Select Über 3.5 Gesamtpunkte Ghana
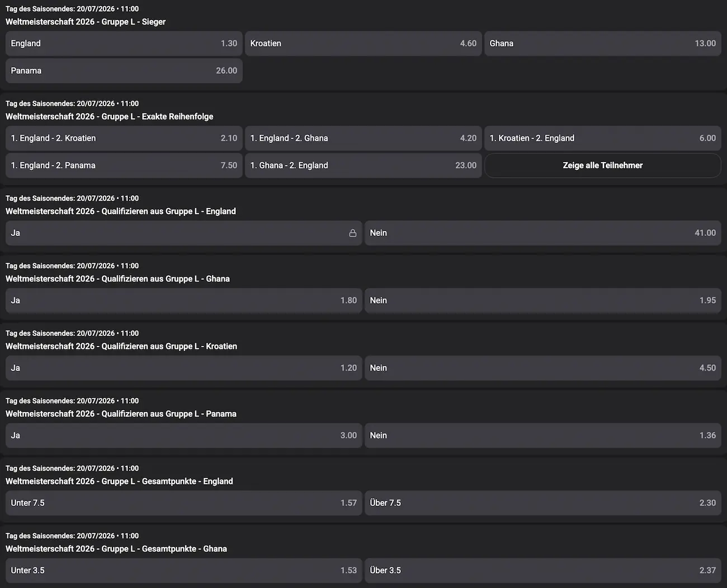Screen dimensions: 727x588 tap(543, 571)
